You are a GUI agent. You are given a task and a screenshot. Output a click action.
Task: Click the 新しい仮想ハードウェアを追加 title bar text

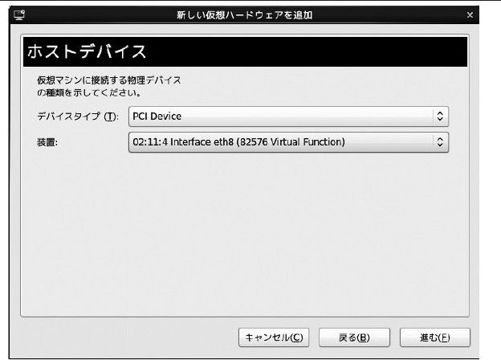[245, 15]
